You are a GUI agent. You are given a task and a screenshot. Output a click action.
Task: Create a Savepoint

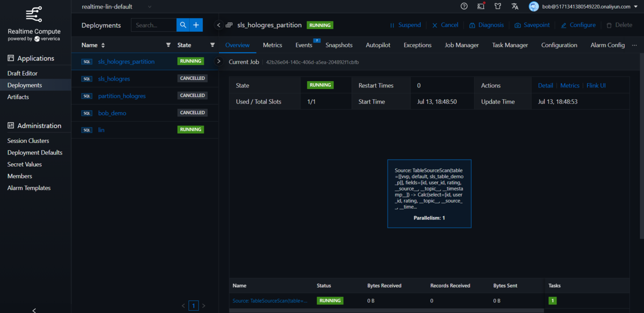(x=532, y=25)
